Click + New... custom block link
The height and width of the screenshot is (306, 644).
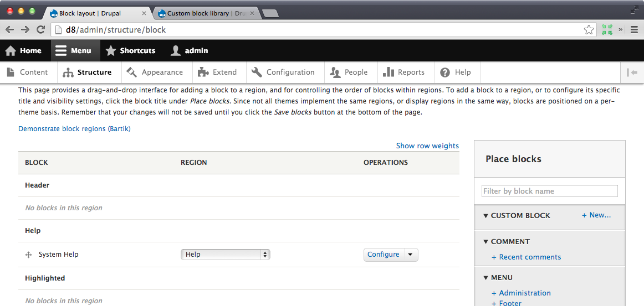coord(596,215)
